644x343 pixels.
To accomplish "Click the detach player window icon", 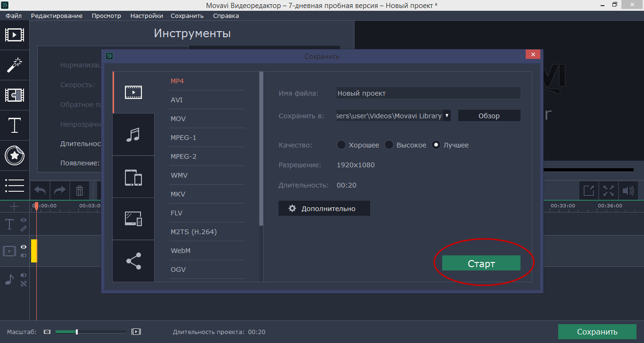I will [589, 191].
